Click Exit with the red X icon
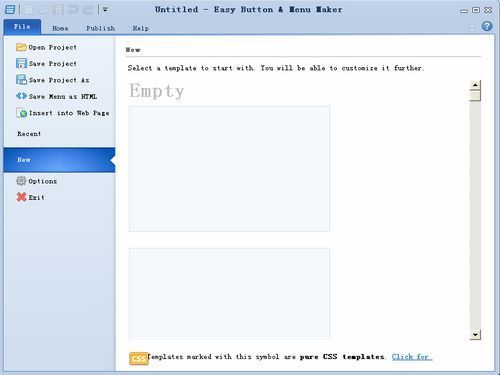 click(x=31, y=197)
